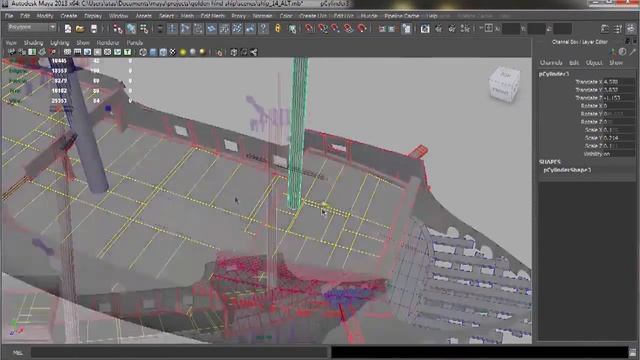Click the textured checker display icon

173,52
